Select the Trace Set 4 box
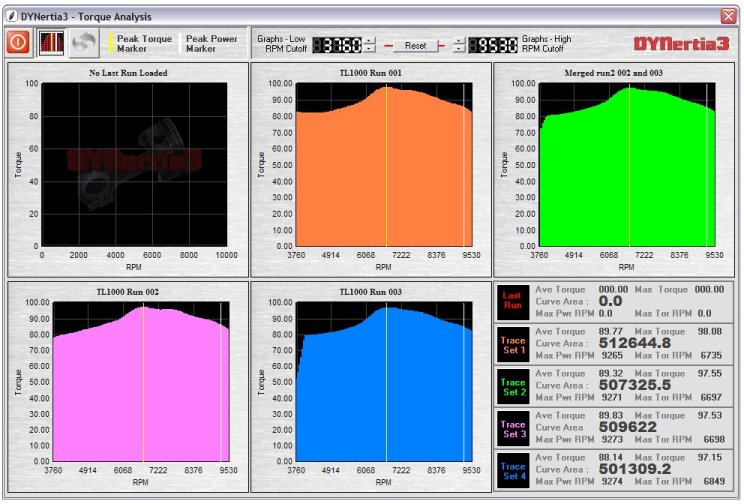The height and width of the screenshot is (504, 744). click(513, 471)
